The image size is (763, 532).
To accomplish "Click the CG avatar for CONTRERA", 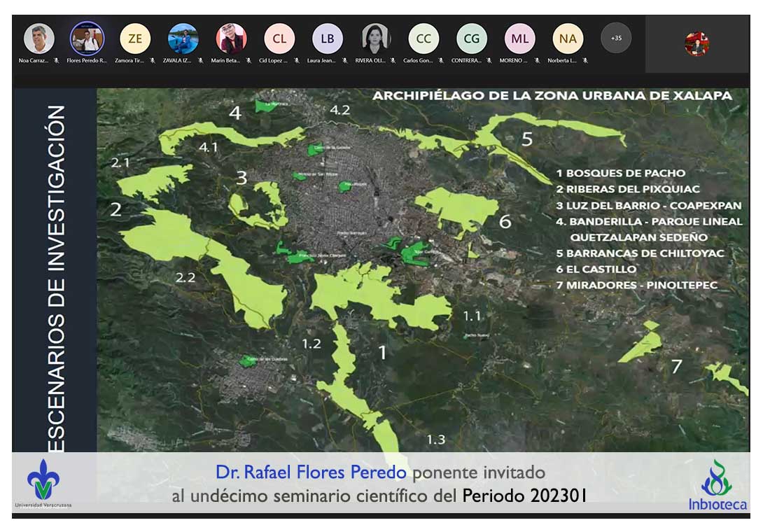I will [x=472, y=38].
